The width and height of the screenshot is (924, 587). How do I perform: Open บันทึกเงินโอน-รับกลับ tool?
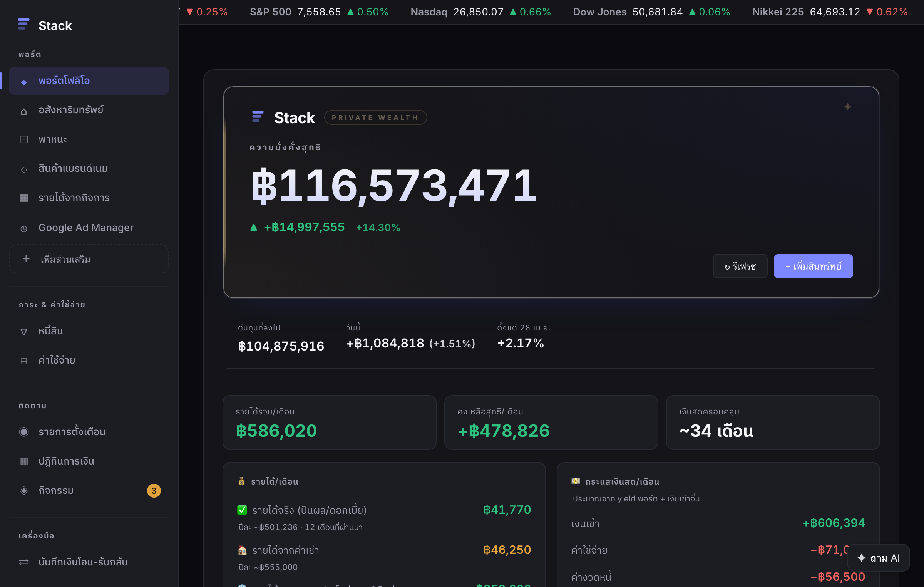pos(89,562)
